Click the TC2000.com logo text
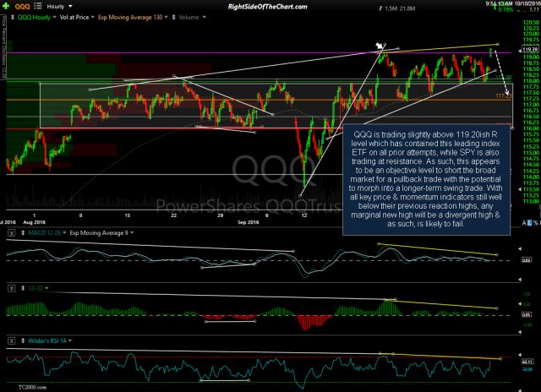 (x=32, y=388)
